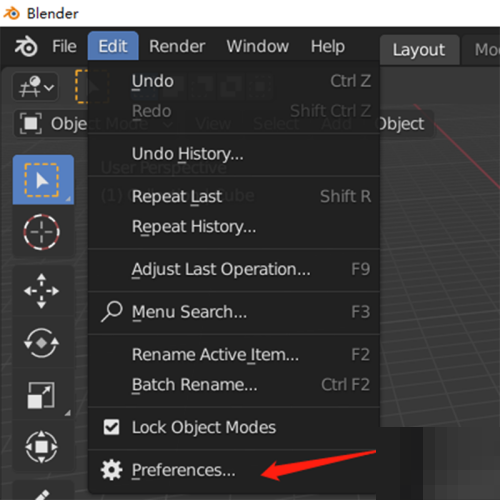Choose Undo from the Edit menu
The height and width of the screenshot is (500, 500).
(234, 81)
